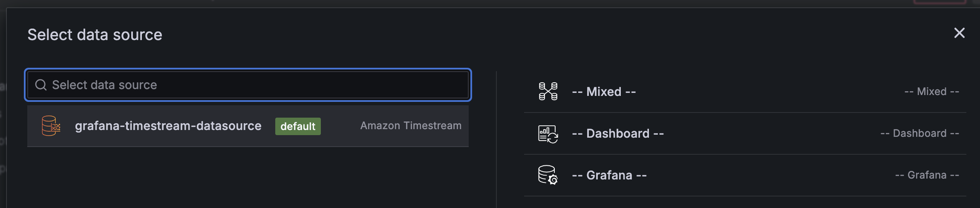
Task: Click the green default badge
Action: (x=298, y=126)
